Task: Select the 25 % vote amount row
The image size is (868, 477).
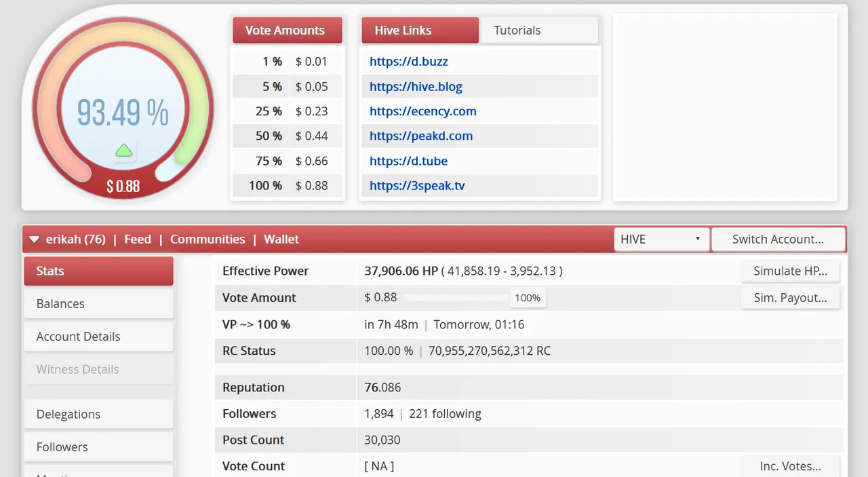Action: pos(287,111)
